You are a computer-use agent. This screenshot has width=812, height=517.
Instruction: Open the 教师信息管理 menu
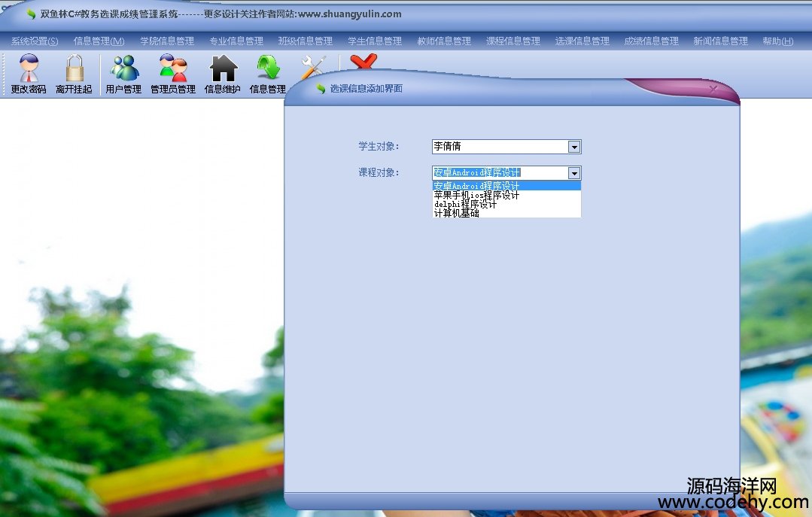click(444, 41)
